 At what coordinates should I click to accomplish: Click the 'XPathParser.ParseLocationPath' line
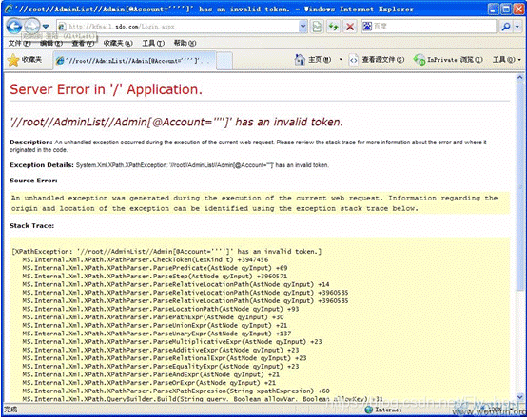161,309
